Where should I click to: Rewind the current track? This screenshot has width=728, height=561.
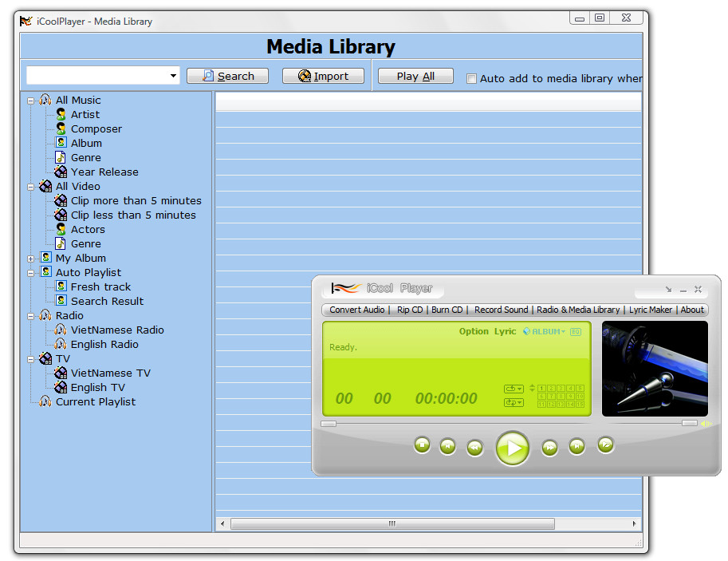[x=474, y=448]
